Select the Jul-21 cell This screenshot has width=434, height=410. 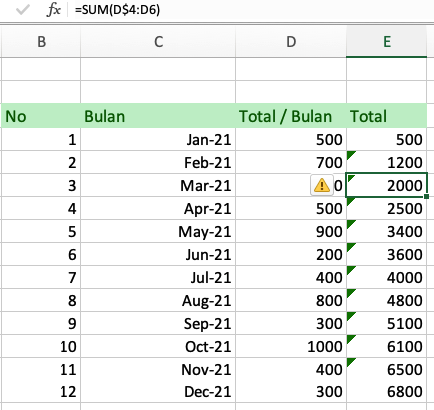click(158, 277)
